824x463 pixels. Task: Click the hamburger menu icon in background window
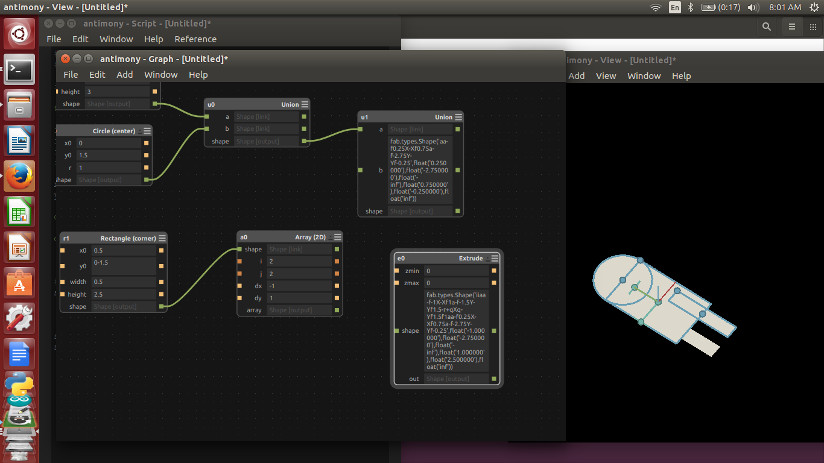pyautogui.click(x=792, y=27)
